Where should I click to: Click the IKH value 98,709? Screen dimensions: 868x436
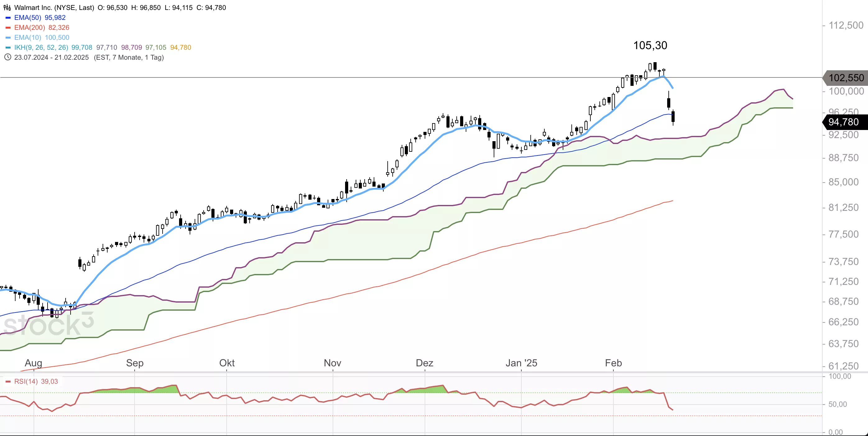pos(132,48)
